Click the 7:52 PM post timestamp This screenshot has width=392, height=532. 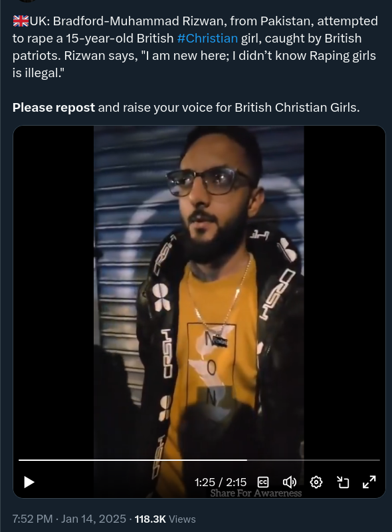(33, 519)
